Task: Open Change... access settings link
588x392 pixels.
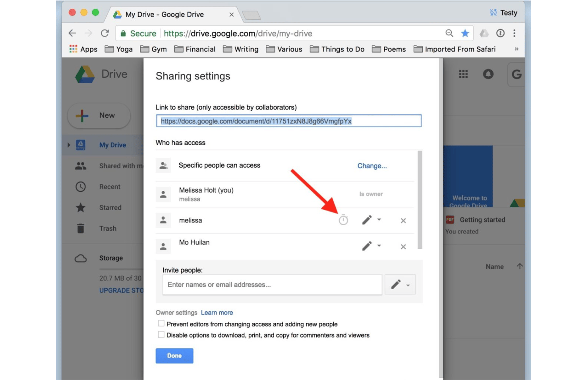Action: coord(372,166)
